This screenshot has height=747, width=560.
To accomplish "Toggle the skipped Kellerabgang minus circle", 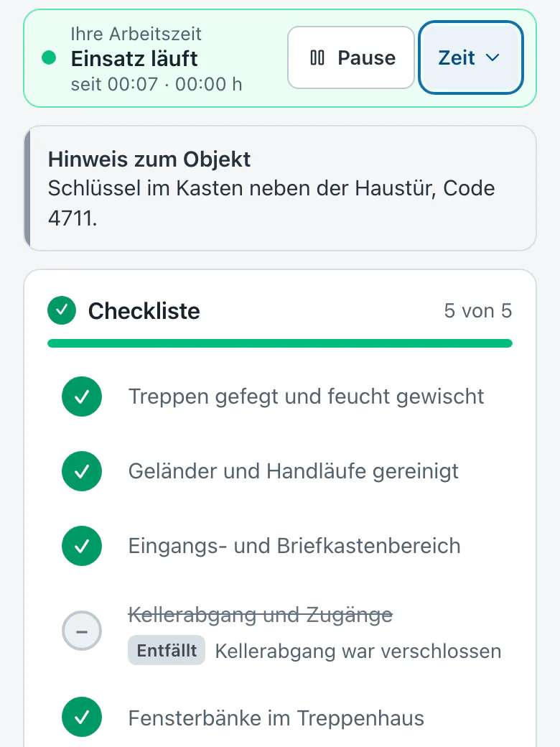I will click(x=82, y=631).
